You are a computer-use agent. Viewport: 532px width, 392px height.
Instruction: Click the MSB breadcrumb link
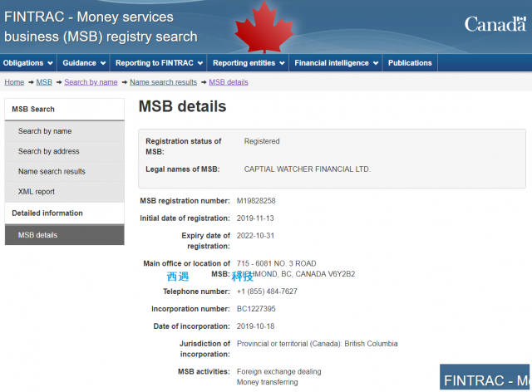44,82
